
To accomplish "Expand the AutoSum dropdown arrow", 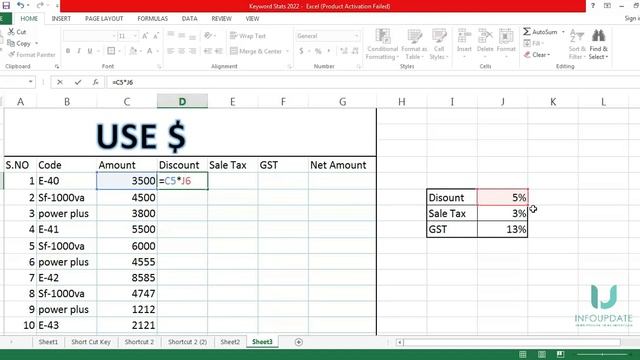I will 563,32.
